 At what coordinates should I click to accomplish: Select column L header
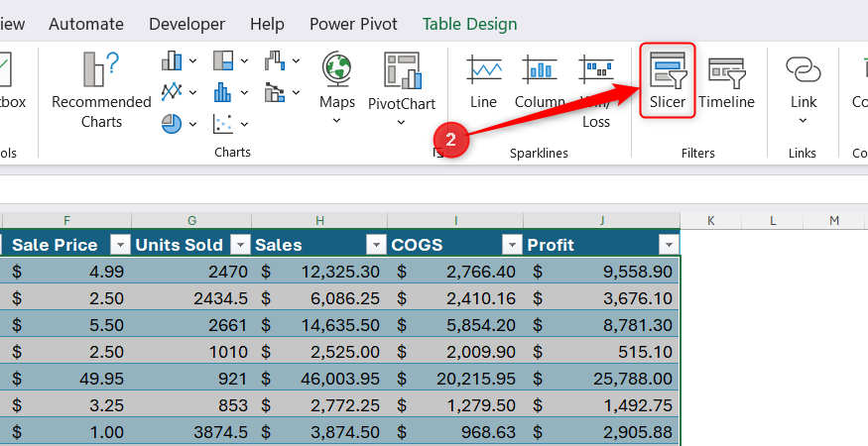coord(772,221)
